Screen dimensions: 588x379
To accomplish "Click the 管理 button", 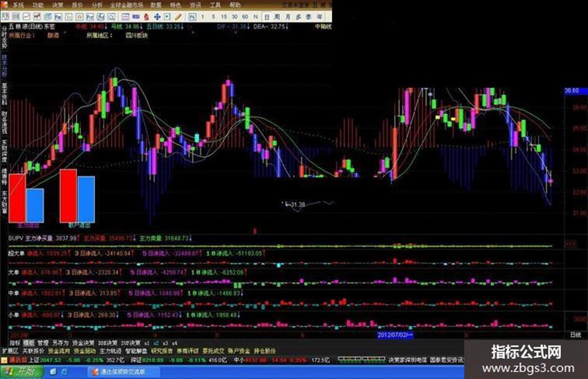I will pyautogui.click(x=43, y=343).
